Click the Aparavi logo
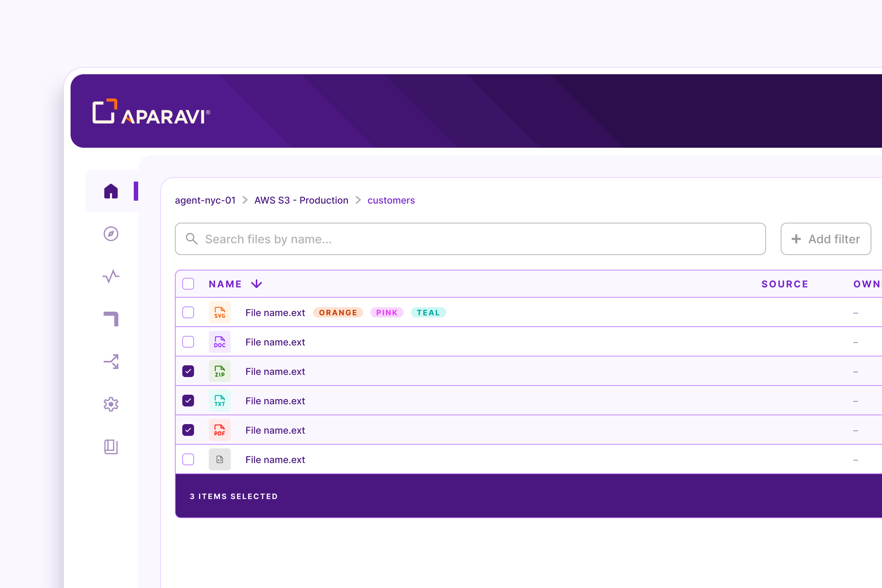 tap(151, 111)
